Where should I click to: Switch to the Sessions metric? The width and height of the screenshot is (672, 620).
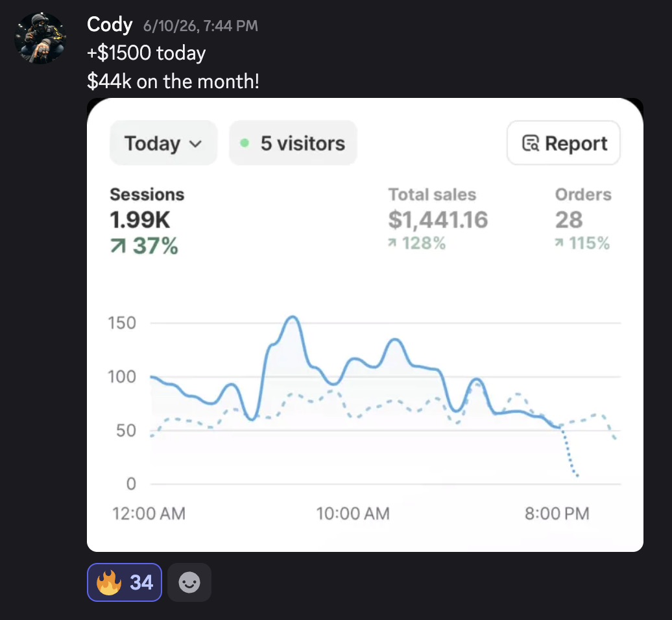coord(147,221)
